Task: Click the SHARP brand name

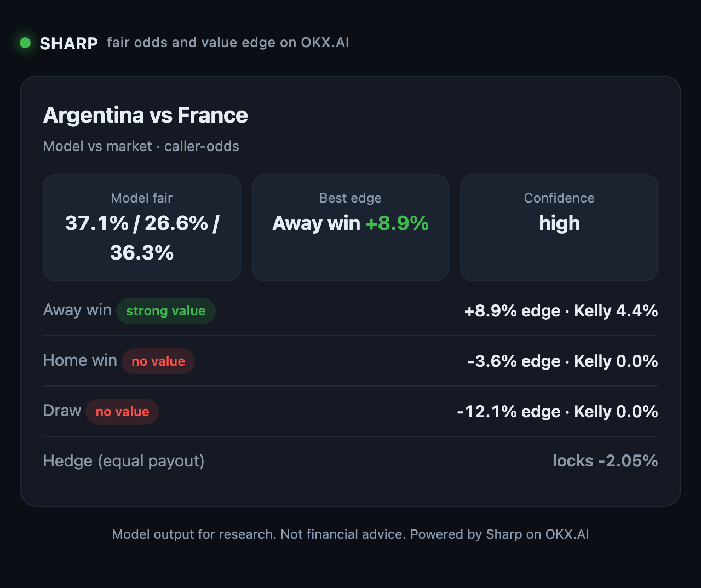Action: point(69,43)
